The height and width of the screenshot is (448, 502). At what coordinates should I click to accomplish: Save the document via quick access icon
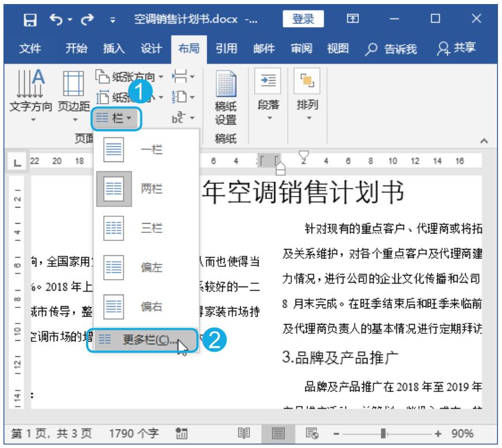[x=29, y=19]
